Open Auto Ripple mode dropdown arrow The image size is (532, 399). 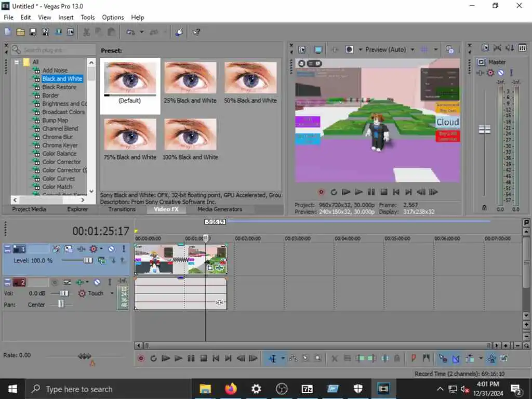click(481, 358)
